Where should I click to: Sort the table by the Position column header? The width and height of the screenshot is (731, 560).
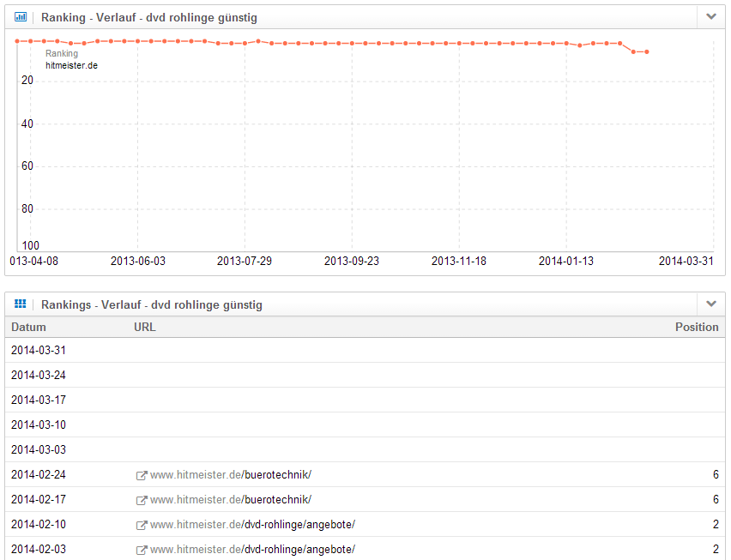[696, 327]
